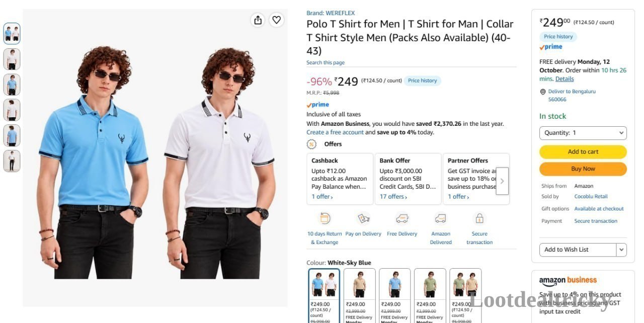The image size is (644, 323).
Task: Click the Buy Now button
Action: click(583, 169)
